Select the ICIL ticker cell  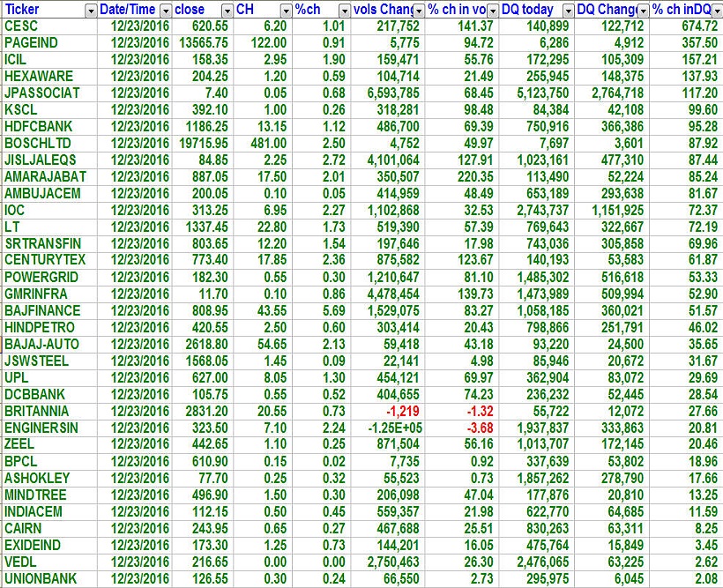(x=48, y=59)
